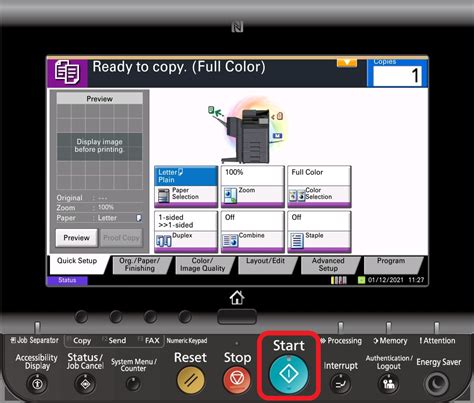This screenshot has width=474, height=403.
Task: Tap the Original info row
Action: point(99,198)
